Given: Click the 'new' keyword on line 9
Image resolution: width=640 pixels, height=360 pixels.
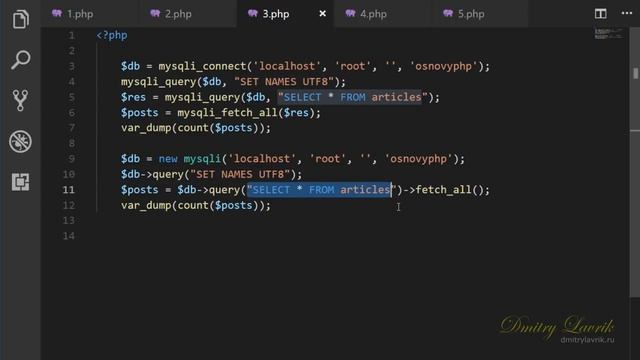Looking at the screenshot, I should [168, 159].
